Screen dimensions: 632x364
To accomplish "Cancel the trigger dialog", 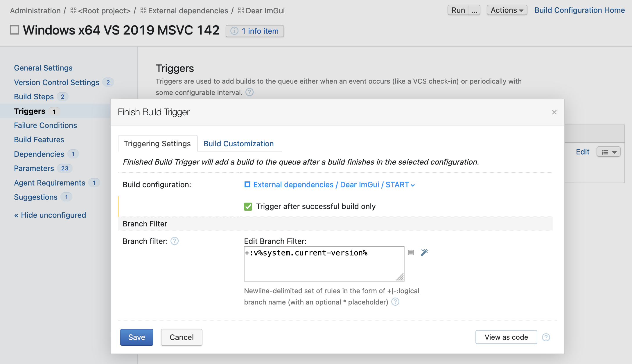I will coord(182,337).
